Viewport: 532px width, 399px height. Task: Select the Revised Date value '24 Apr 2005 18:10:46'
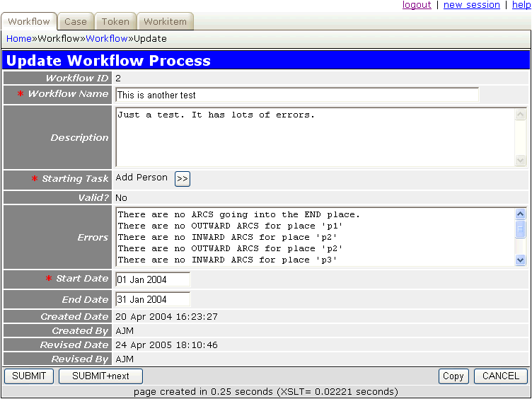[166, 345]
